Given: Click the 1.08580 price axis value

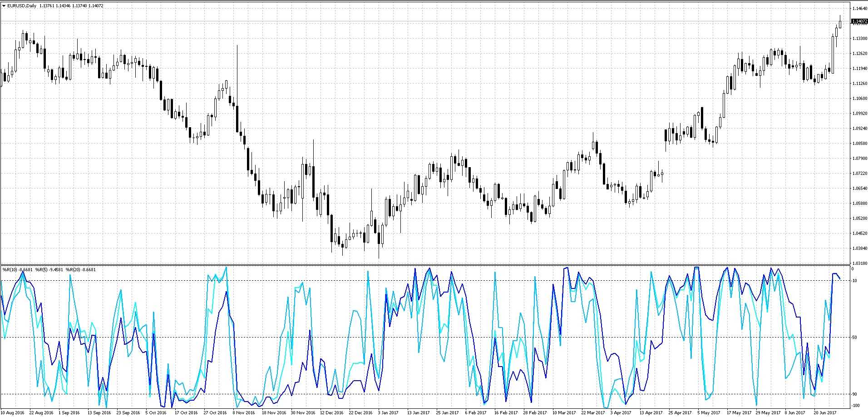Looking at the screenshot, I should (x=858, y=144).
